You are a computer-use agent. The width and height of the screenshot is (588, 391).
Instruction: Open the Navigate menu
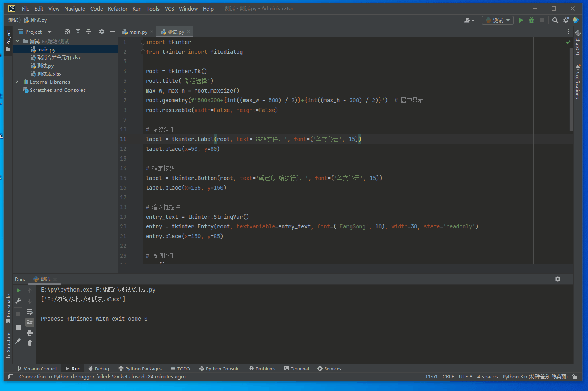75,8
